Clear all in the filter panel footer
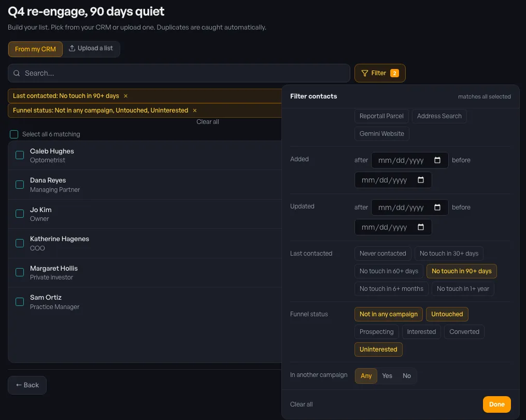526x420 pixels. [301, 404]
